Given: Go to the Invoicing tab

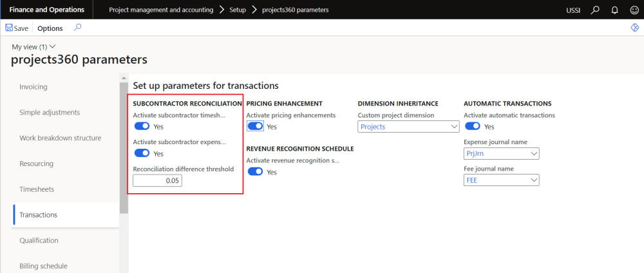Looking at the screenshot, I should [33, 87].
